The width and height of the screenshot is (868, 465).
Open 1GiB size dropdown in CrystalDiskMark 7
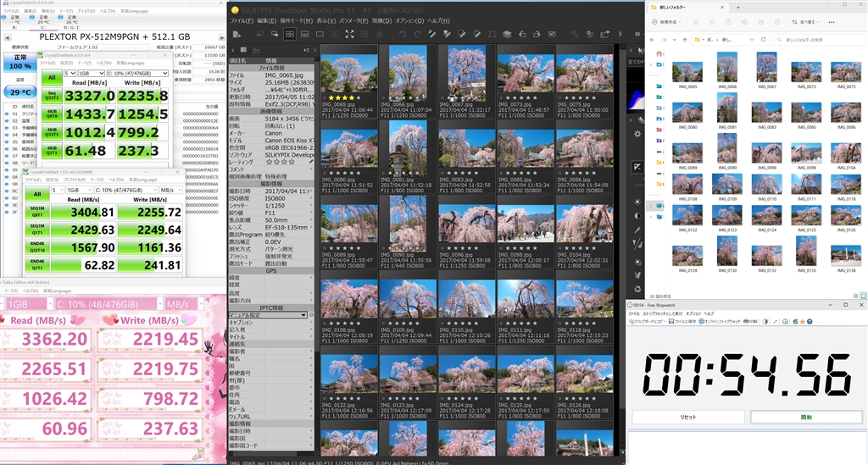tap(78, 190)
